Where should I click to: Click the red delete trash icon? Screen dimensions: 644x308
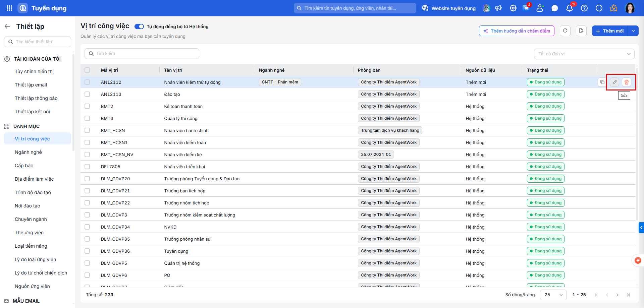627,82
